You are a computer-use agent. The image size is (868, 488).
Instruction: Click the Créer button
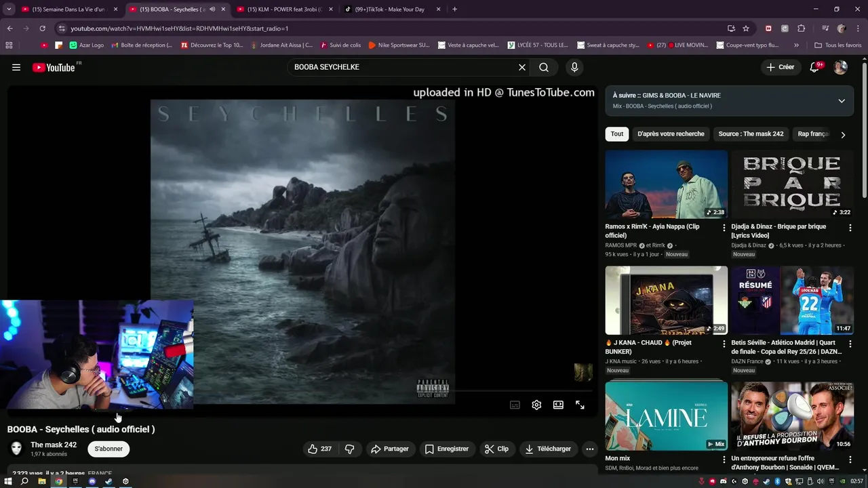(781, 67)
